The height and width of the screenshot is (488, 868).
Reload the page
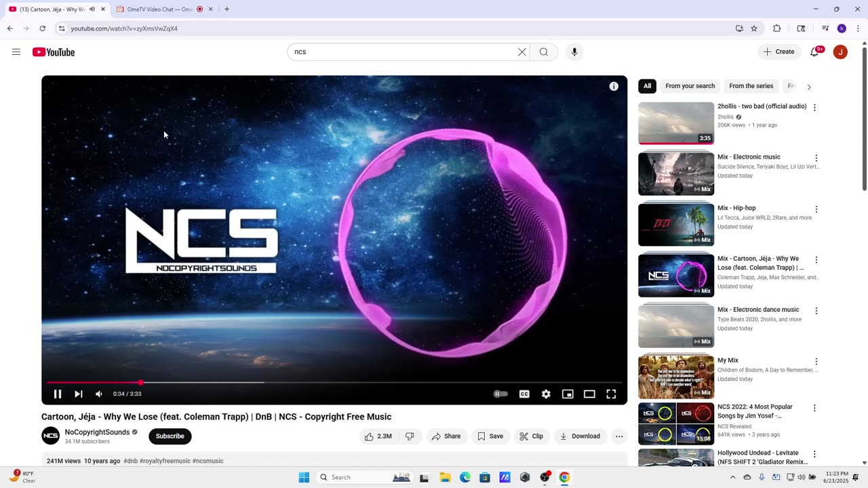(x=42, y=28)
